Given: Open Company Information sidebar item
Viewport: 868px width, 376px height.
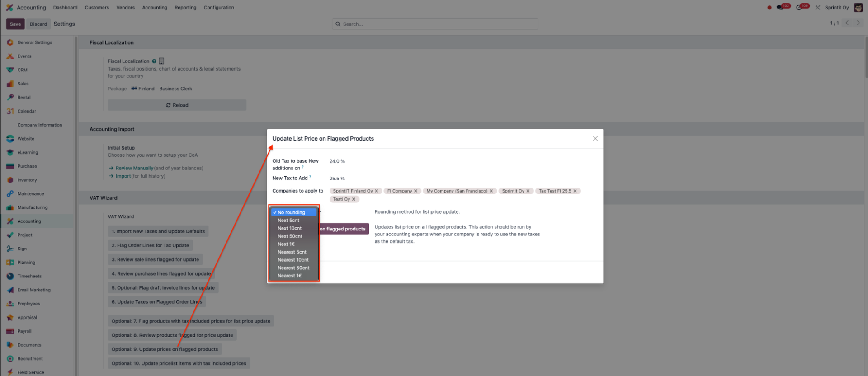Looking at the screenshot, I should [40, 125].
